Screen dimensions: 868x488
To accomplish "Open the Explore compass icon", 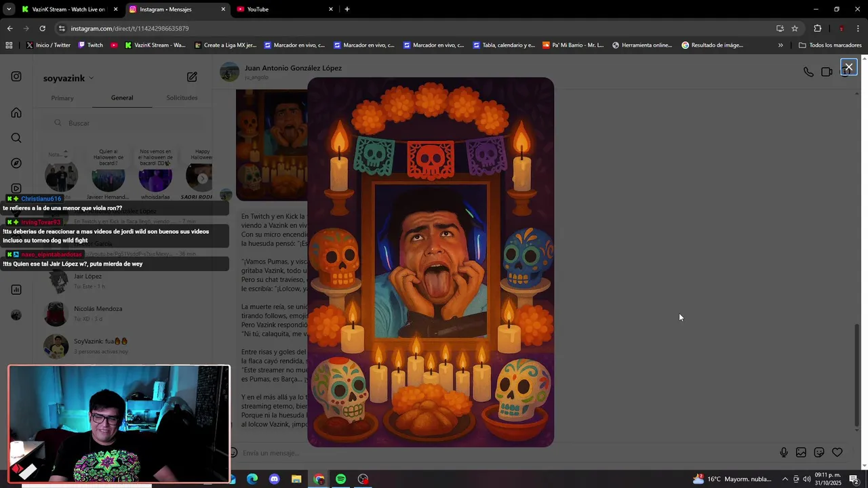I will (x=16, y=163).
